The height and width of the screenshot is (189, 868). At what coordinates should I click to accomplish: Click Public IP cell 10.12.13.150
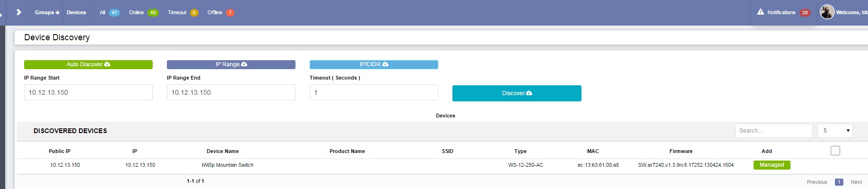tap(65, 165)
